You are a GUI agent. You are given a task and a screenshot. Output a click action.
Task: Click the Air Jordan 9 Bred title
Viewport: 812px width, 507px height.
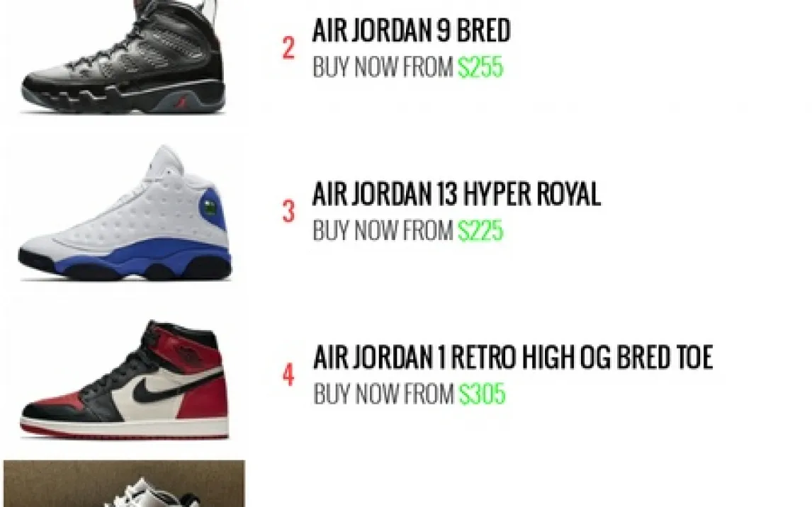coord(412,30)
